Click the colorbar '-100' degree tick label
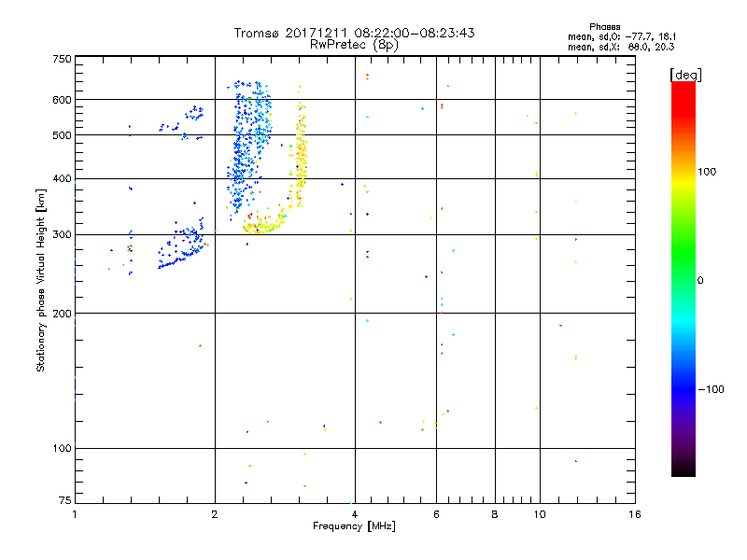The height and width of the screenshot is (560, 747). (711, 389)
